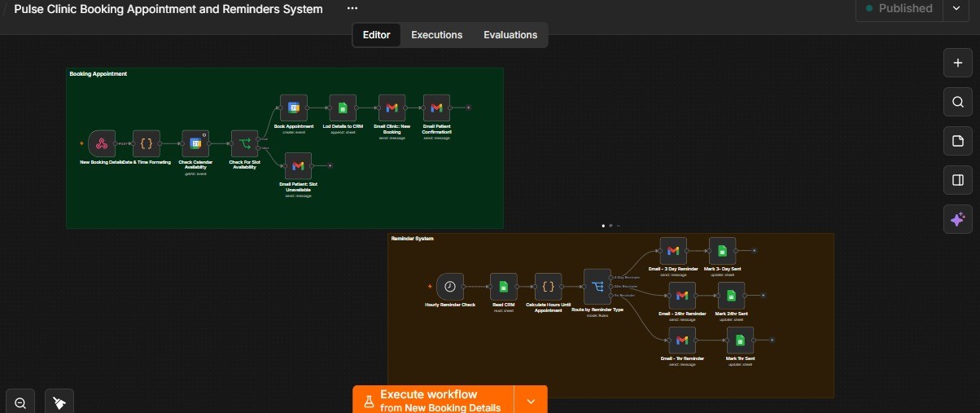
Task: Select the Email Clinic: New Booking node
Action: point(392,108)
